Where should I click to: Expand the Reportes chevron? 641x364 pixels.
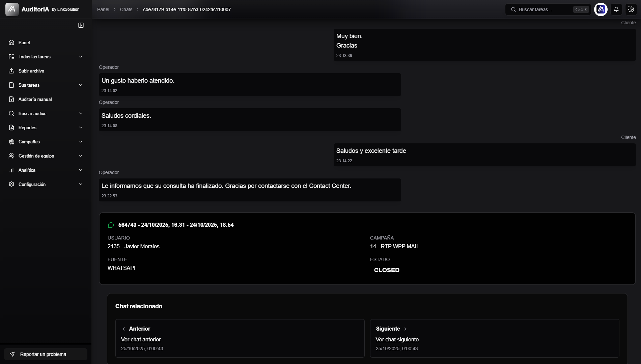pyautogui.click(x=81, y=128)
